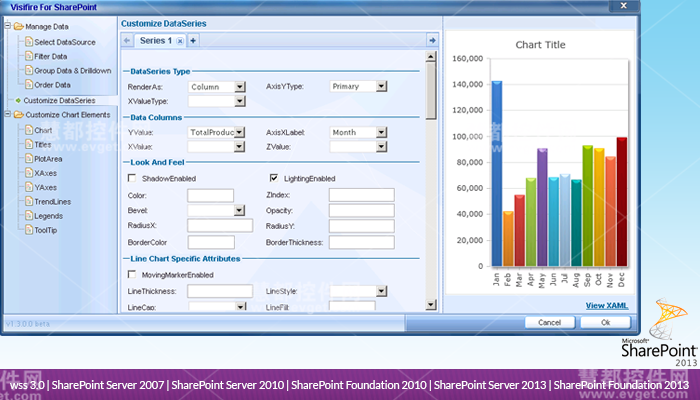This screenshot has height=400, width=700.
Task: Uncheck the LightingEnabled checkbox
Action: pos(274,178)
